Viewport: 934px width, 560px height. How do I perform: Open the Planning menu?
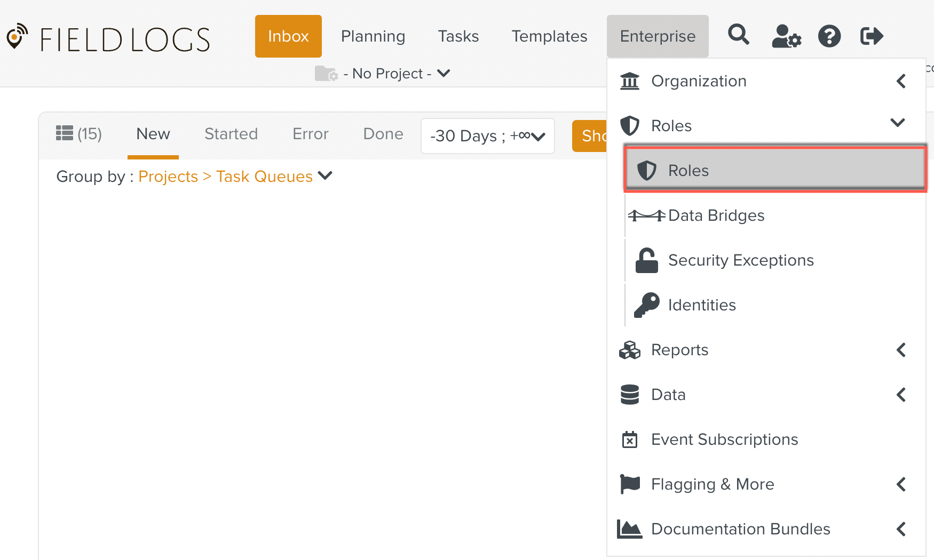point(373,36)
